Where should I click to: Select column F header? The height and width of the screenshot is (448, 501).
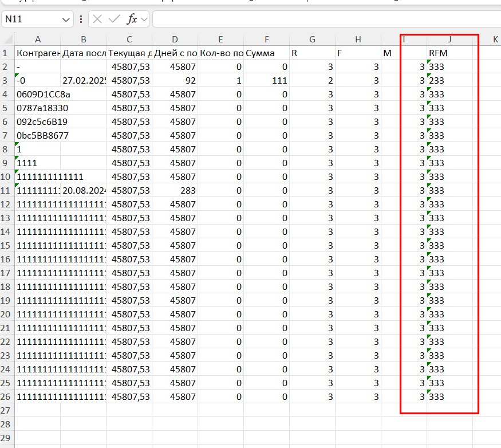(x=266, y=40)
